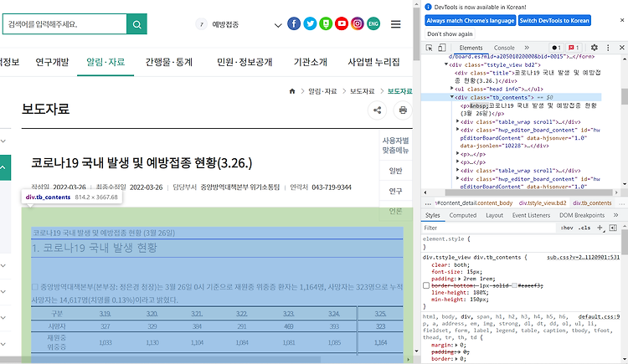Click the #eaecf3 color swatch
Image resolution: width=628 pixels, height=364 pixels.
coord(515,285)
